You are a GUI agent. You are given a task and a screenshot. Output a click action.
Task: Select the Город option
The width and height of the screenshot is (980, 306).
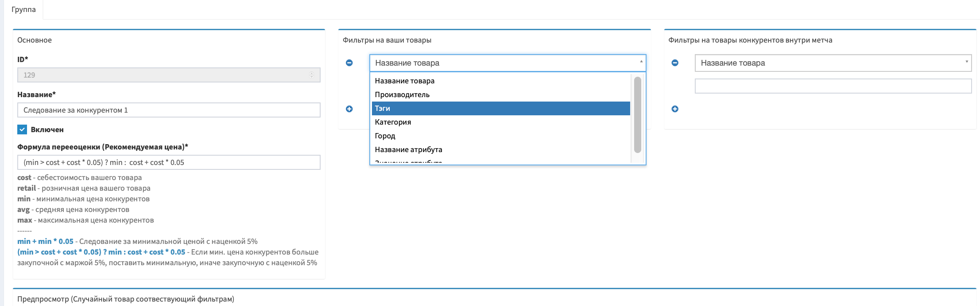pyautogui.click(x=500, y=136)
